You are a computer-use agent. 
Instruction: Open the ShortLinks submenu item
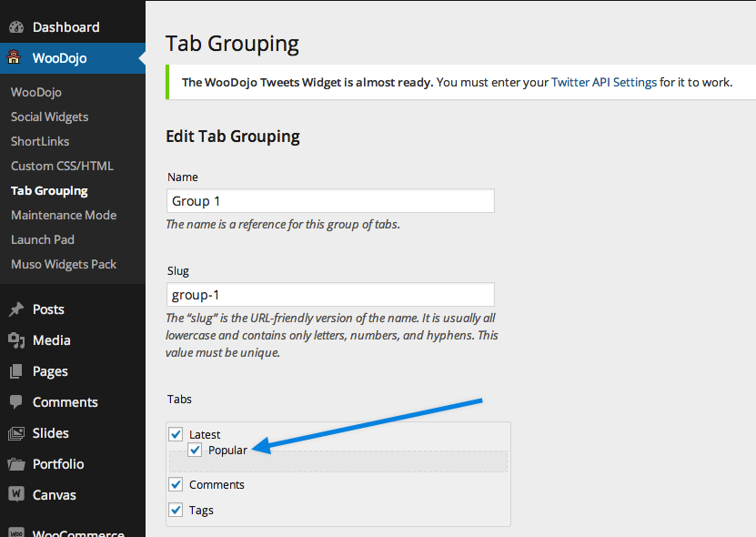click(40, 141)
